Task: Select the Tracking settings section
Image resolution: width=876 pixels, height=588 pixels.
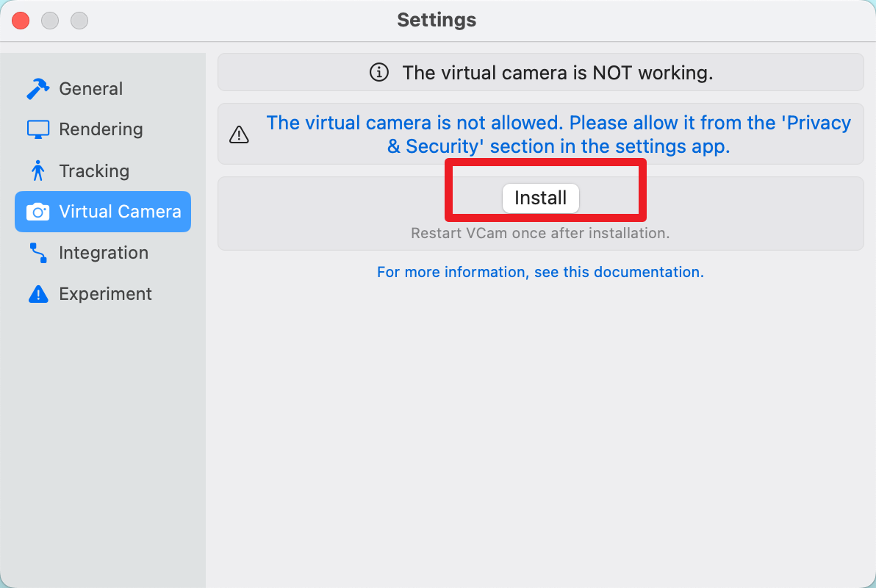Action: coord(94,171)
